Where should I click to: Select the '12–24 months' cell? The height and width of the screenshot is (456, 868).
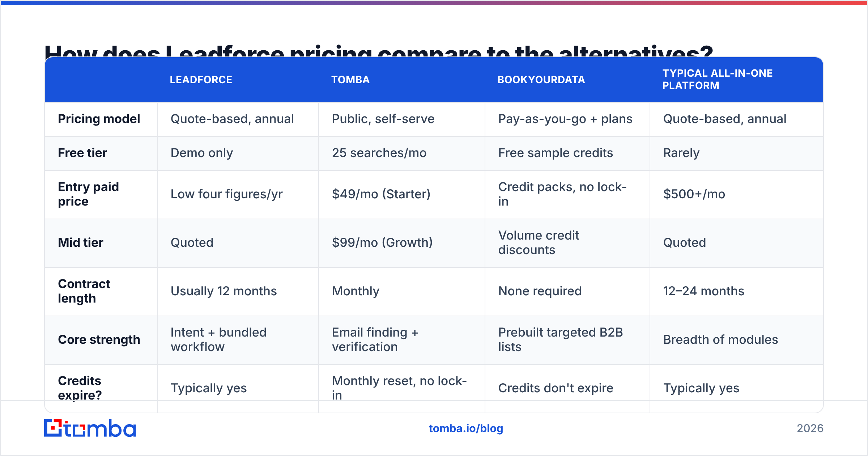click(736, 292)
